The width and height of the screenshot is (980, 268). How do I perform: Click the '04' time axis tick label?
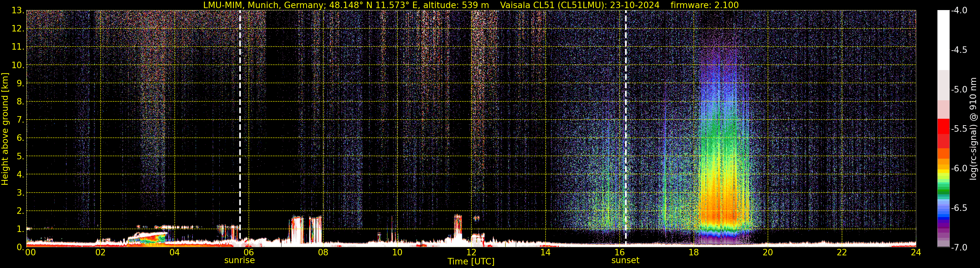(x=175, y=252)
